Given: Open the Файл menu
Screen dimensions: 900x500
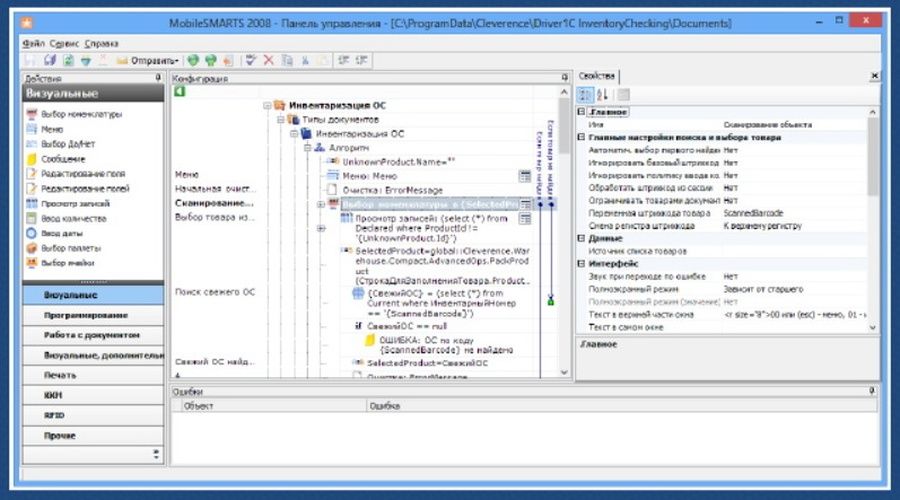Looking at the screenshot, I should [33, 44].
